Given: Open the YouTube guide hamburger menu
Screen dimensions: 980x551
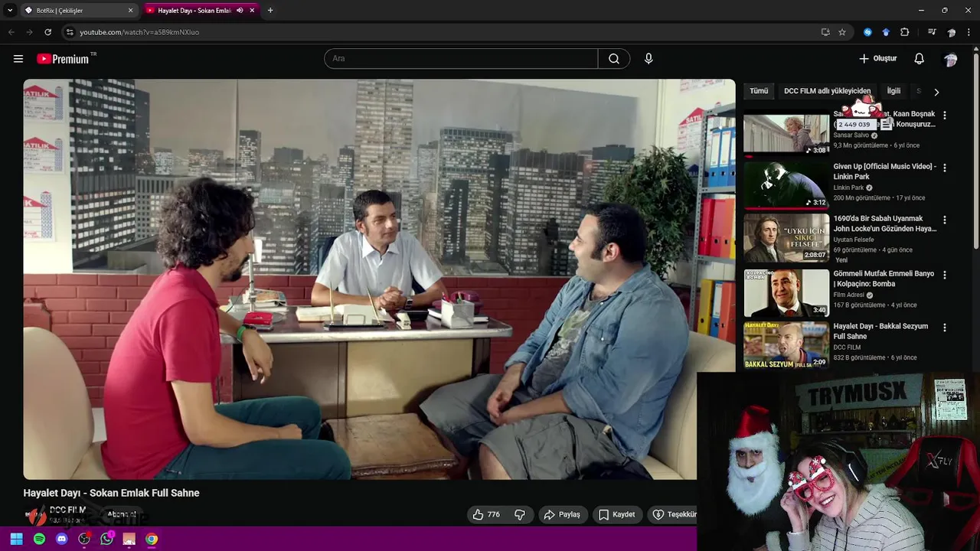Looking at the screenshot, I should (x=18, y=59).
